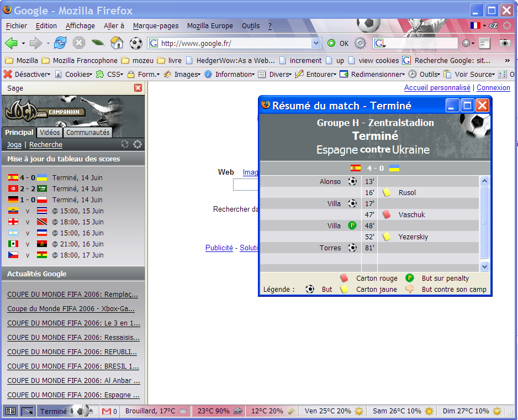Viewport: 518px width, 420px height.
Task: Open the Mozilla Europe menu
Action: 210,26
